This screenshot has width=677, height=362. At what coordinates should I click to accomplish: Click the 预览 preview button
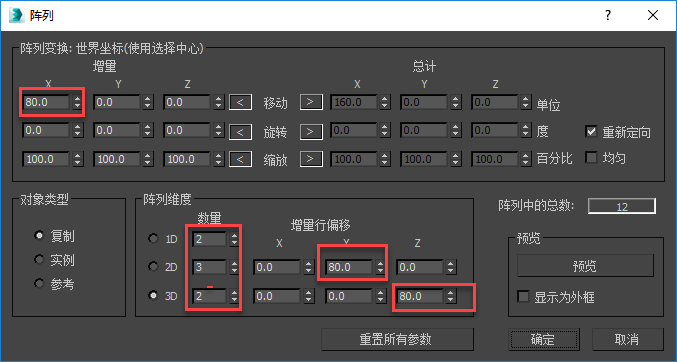click(x=585, y=266)
